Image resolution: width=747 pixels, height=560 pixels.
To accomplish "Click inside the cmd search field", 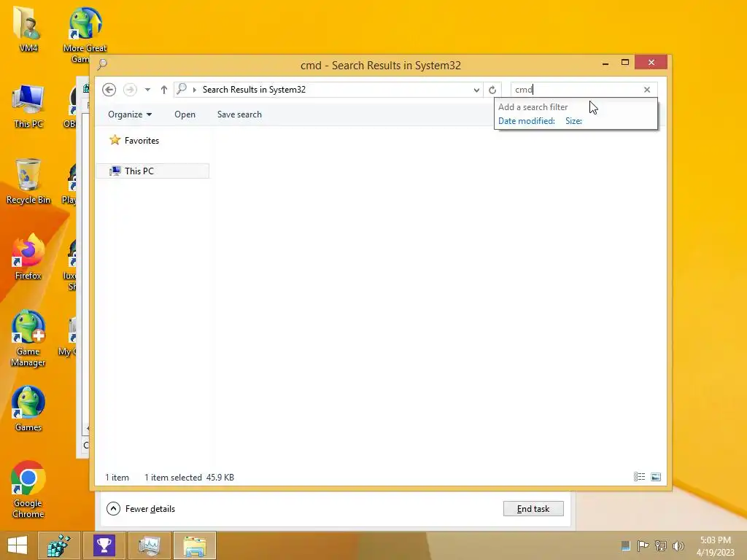I will pyautogui.click(x=576, y=90).
